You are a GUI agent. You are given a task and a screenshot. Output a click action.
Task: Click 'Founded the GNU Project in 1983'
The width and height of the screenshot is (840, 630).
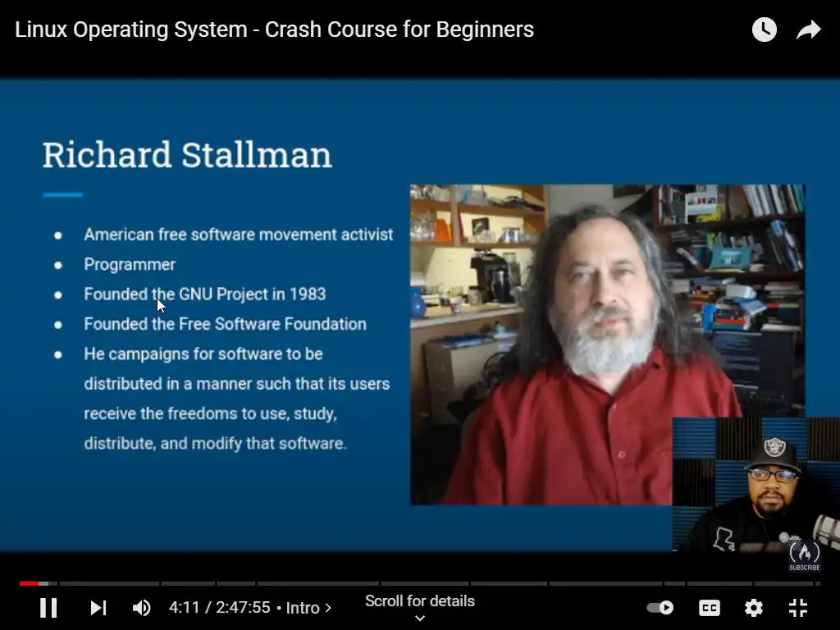click(204, 294)
